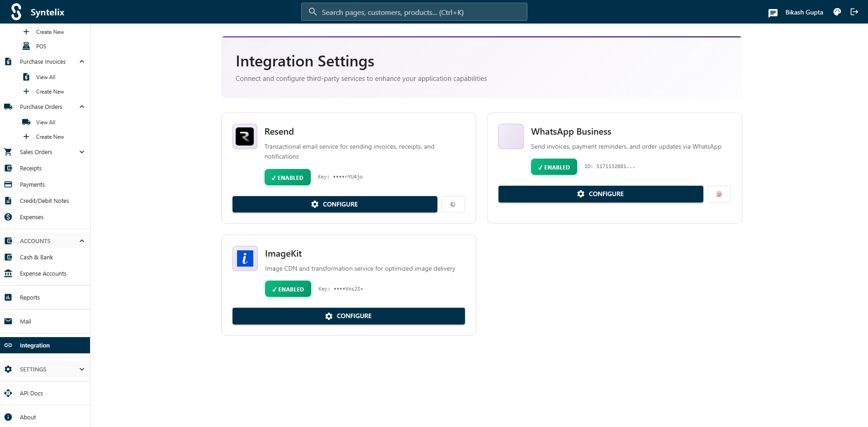
Task: Click the Resend logo icon
Action: (x=245, y=136)
